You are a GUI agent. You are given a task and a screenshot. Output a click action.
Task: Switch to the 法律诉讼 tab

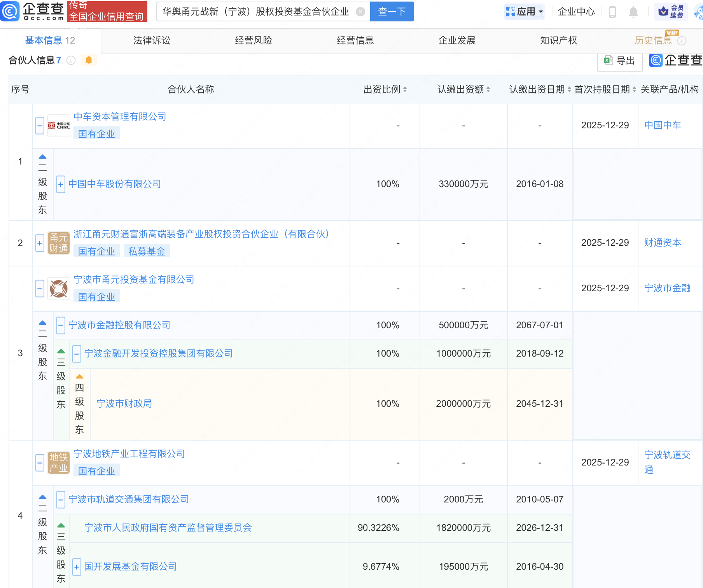click(152, 40)
